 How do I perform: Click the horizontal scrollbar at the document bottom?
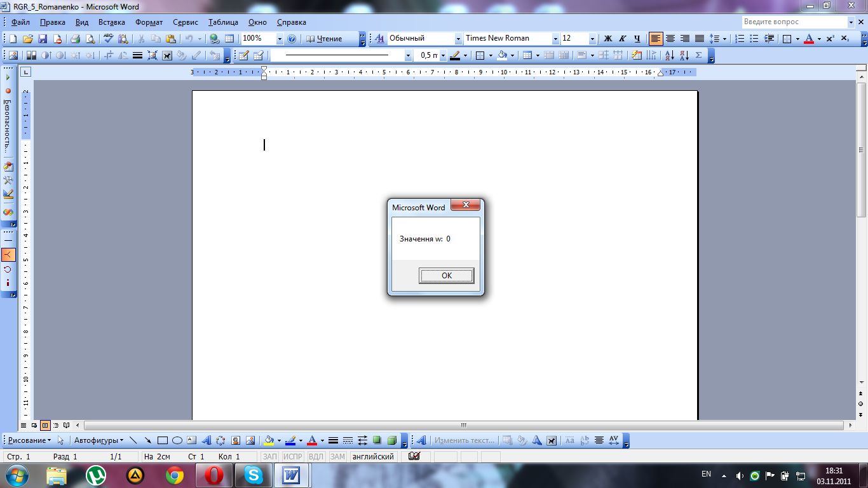(x=464, y=425)
